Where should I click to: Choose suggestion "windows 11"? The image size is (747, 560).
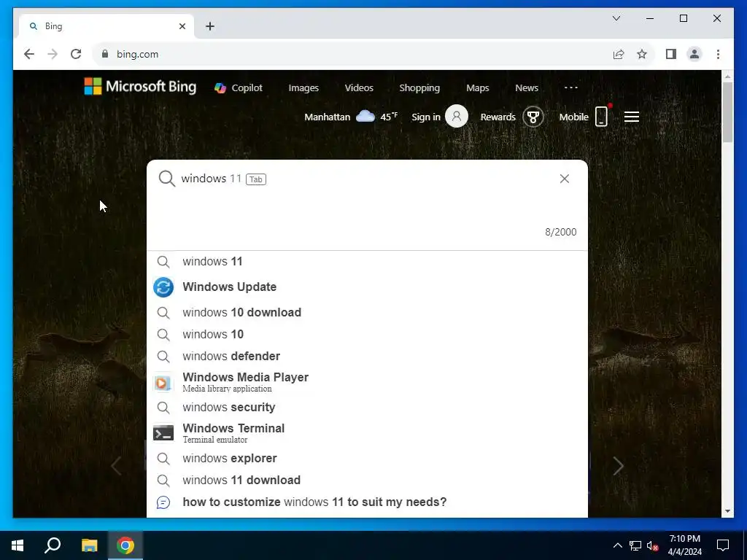[367, 262]
